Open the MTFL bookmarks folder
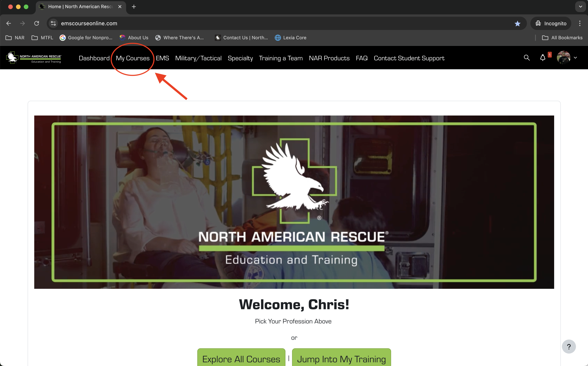This screenshot has height=366, width=588. point(42,38)
